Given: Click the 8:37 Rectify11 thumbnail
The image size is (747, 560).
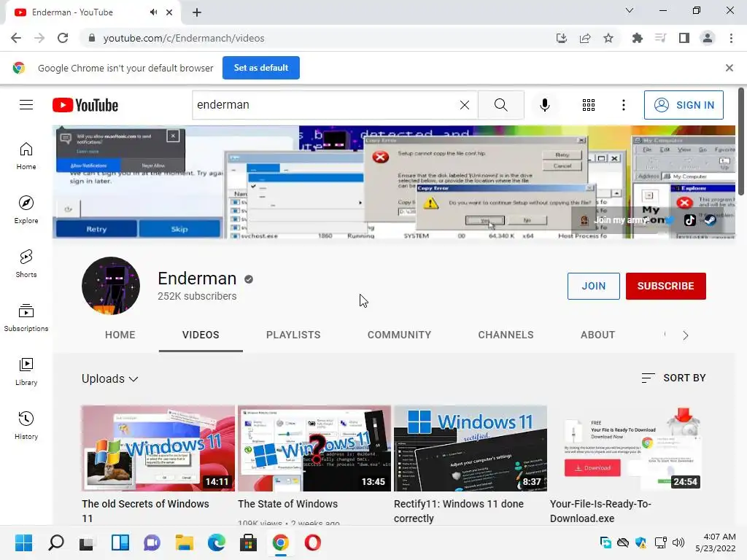Looking at the screenshot, I should pos(471,448).
